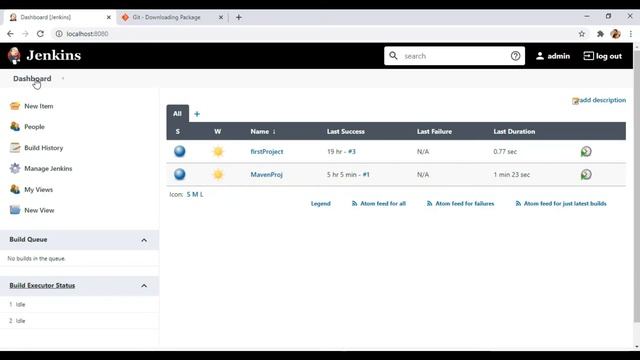The image size is (640, 360).
Task: Sort by the W weather column header
Action: pyautogui.click(x=218, y=131)
